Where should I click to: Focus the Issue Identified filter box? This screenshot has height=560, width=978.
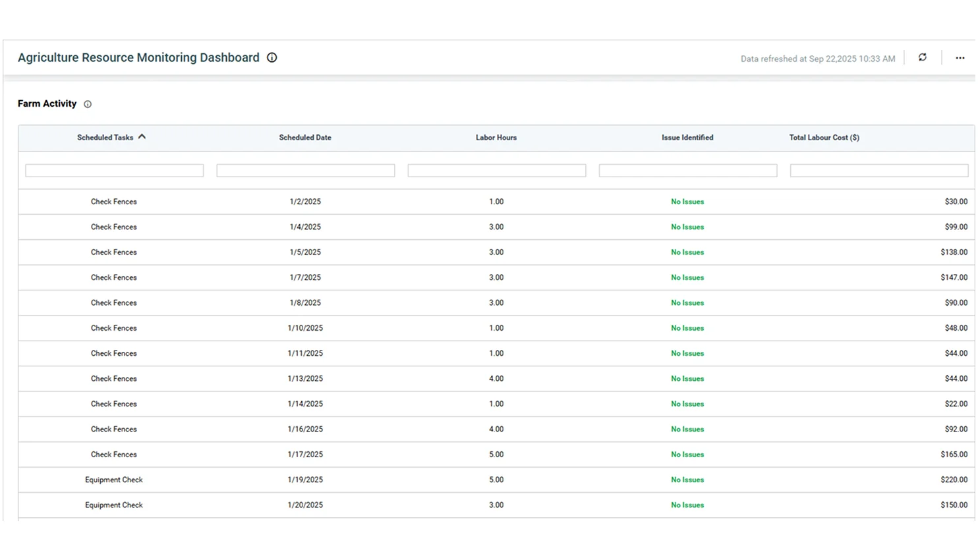coord(688,171)
